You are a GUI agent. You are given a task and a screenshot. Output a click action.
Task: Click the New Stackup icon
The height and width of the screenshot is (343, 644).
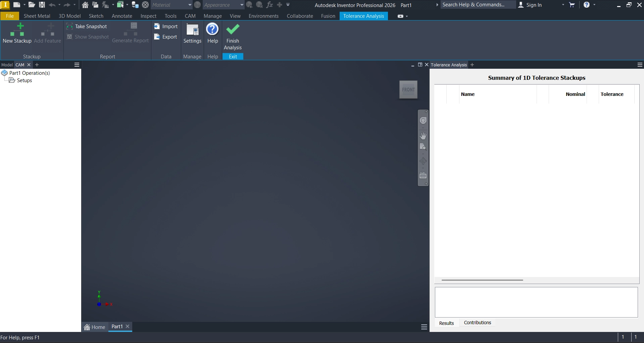[17, 30]
